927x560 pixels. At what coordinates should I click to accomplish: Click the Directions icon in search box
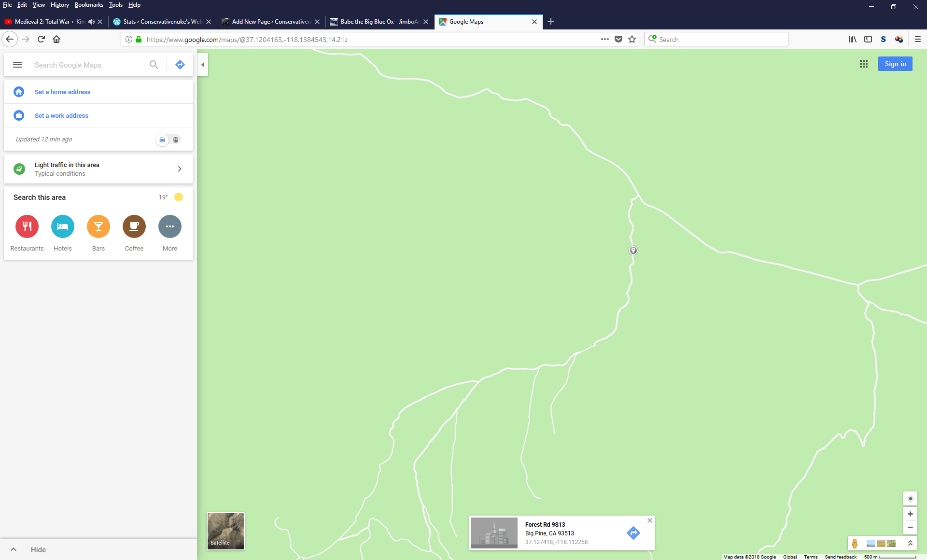tap(180, 65)
